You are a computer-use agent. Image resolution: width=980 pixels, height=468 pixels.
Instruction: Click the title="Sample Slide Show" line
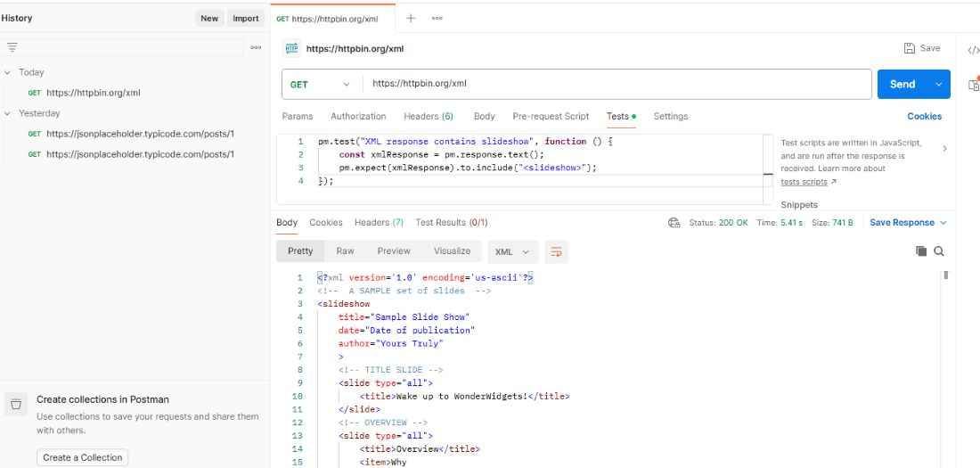(x=404, y=317)
